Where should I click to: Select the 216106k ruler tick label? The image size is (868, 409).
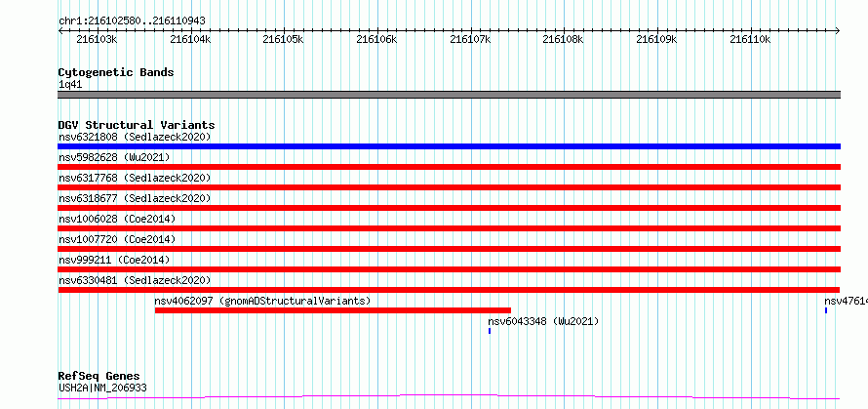377,39
